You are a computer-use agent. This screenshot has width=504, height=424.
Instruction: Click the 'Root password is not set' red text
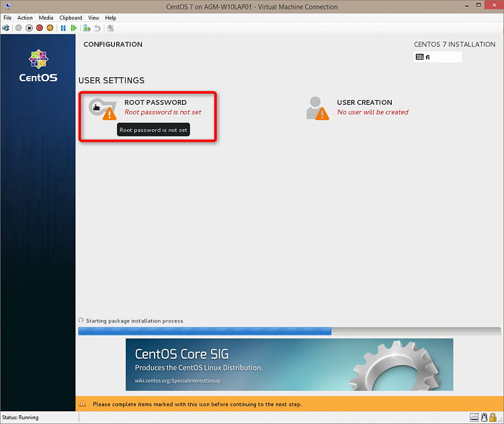click(x=163, y=112)
